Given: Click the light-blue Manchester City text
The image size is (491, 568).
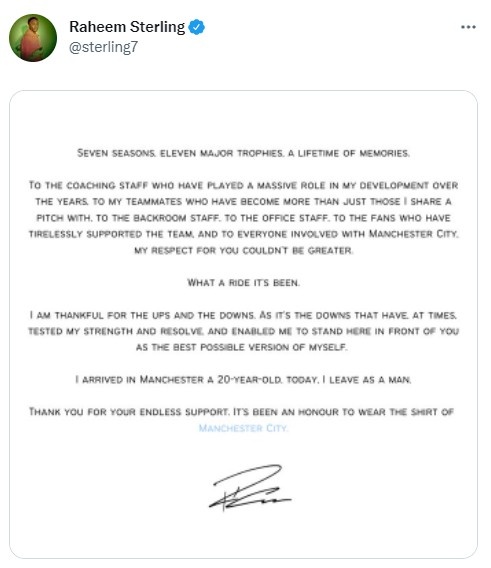Looking at the screenshot, I should (x=244, y=428).
